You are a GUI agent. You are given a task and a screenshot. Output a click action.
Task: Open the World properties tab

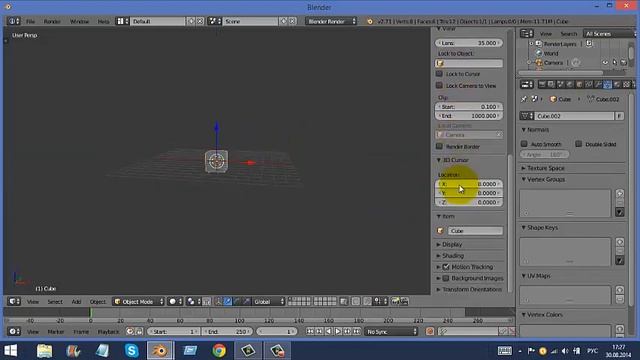pyautogui.click(x=570, y=84)
